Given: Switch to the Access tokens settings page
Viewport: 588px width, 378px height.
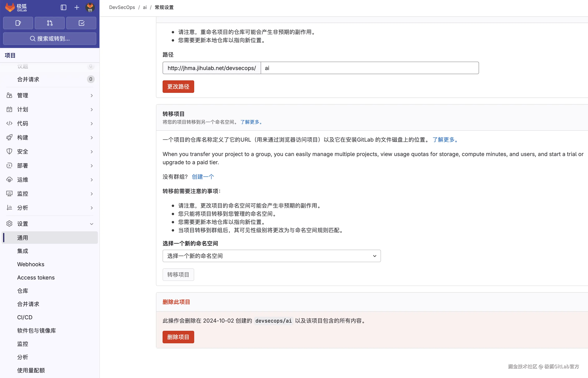Looking at the screenshot, I should point(36,277).
